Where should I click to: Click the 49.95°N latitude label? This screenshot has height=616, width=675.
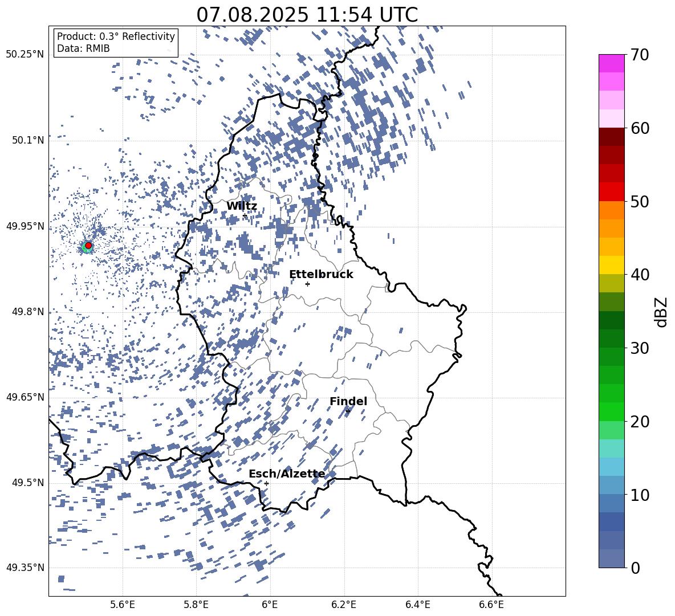(x=25, y=226)
